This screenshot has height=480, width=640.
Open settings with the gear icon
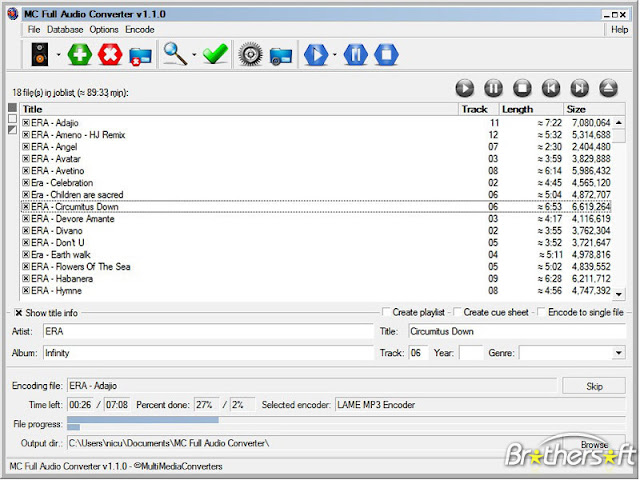pos(250,54)
